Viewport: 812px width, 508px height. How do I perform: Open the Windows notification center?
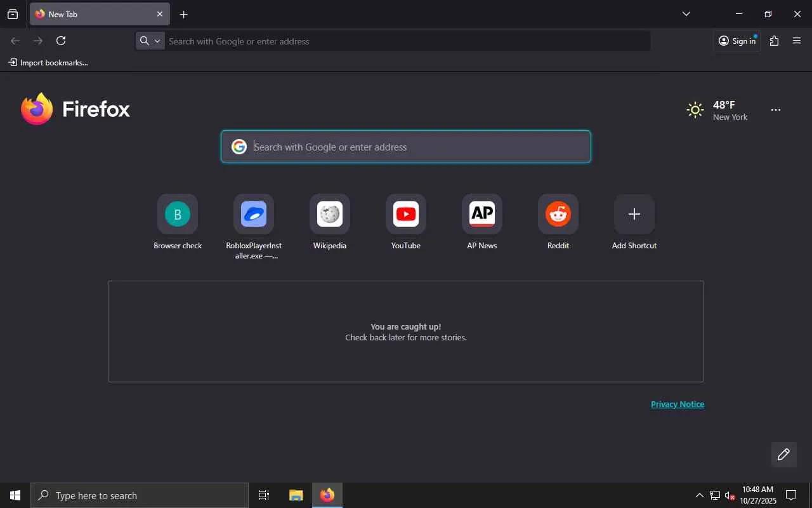pos(792,495)
